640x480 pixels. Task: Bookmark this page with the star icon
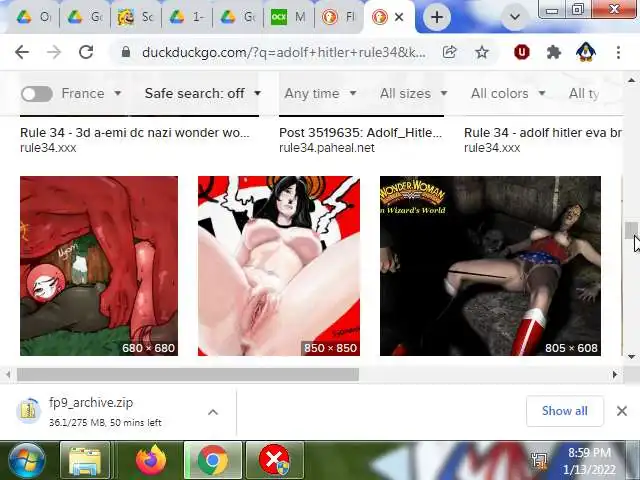point(482,52)
